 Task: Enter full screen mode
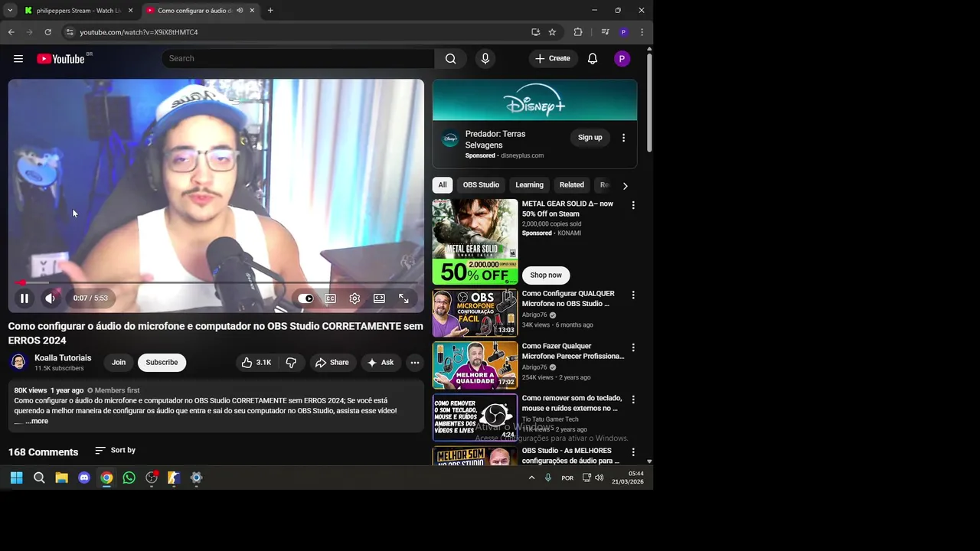[x=403, y=298]
